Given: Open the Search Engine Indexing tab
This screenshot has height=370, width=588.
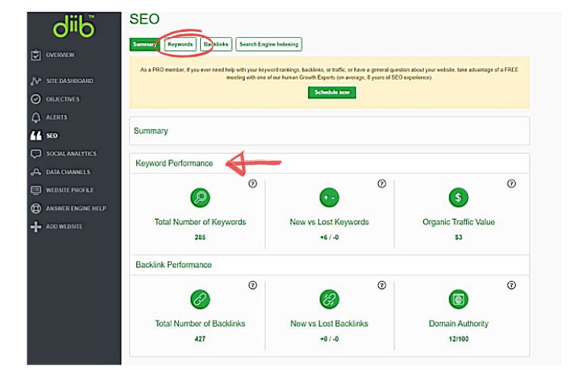Looking at the screenshot, I should coord(269,44).
